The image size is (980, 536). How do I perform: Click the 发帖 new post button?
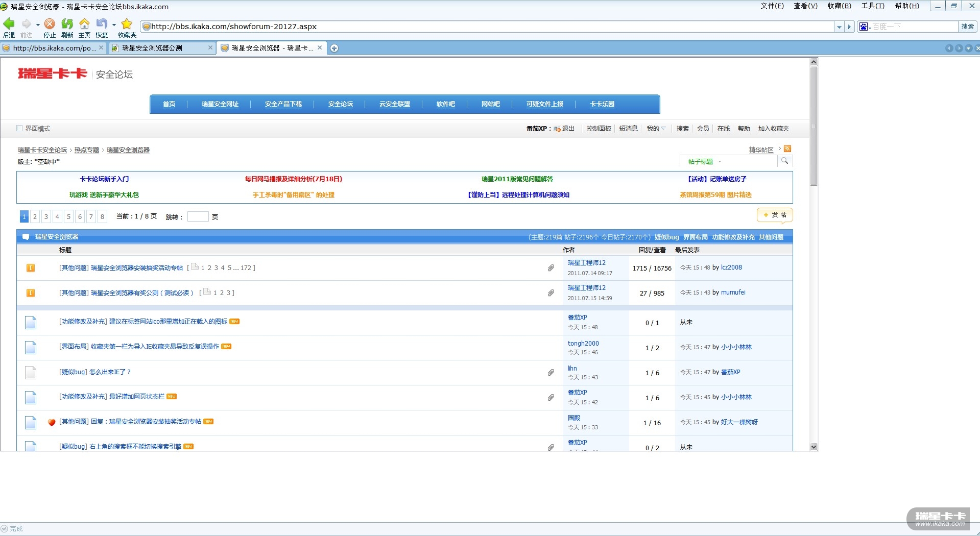tap(774, 215)
